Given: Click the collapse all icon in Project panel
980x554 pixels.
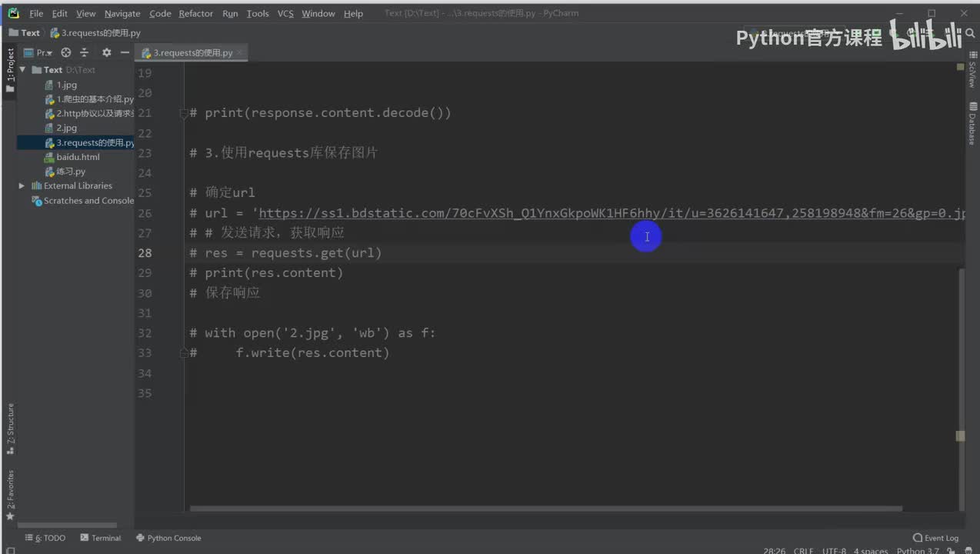Looking at the screenshot, I should [85, 52].
